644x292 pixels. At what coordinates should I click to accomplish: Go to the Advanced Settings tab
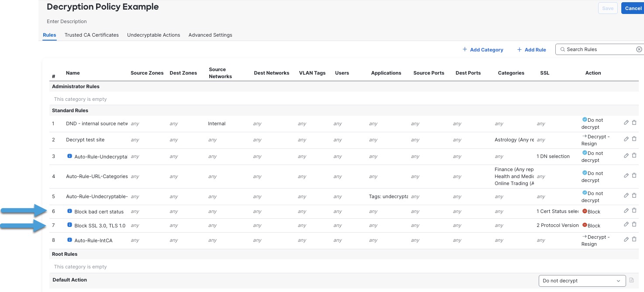[210, 35]
